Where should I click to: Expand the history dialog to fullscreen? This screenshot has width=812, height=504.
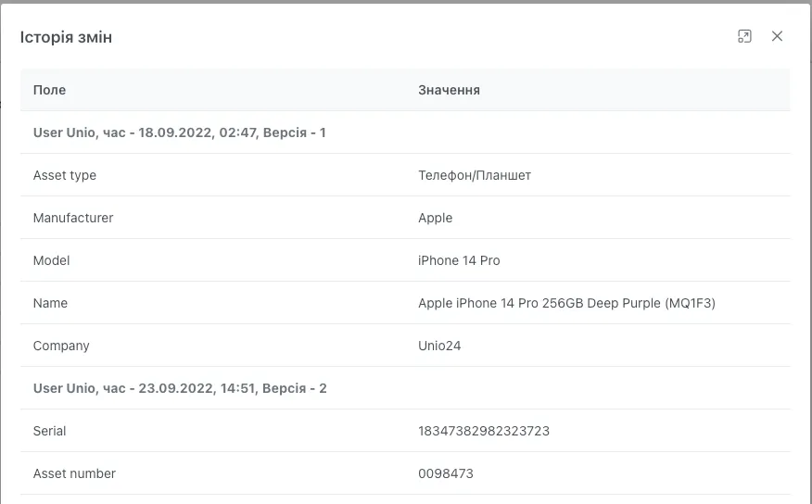coord(744,36)
